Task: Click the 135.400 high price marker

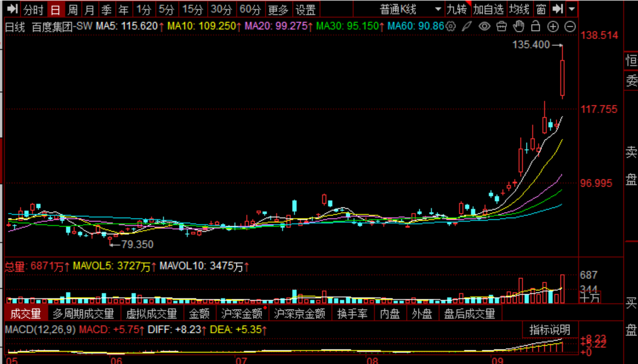Action: point(531,45)
